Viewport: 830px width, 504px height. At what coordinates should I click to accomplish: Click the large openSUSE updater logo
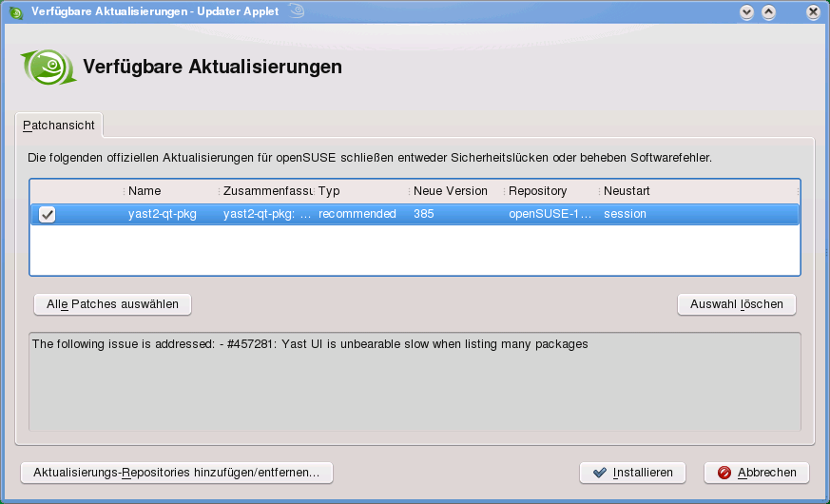point(48,68)
